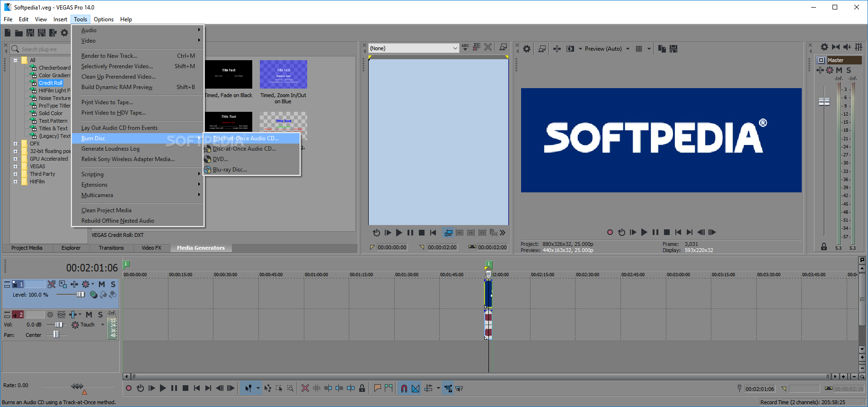Screen dimensions: 868x407
Task: Go to start in timeline transport
Action: 197,388
